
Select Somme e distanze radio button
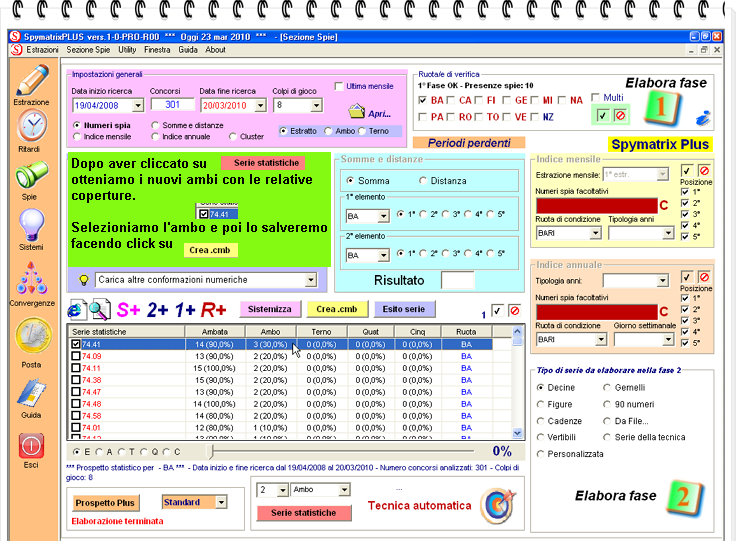(155, 125)
